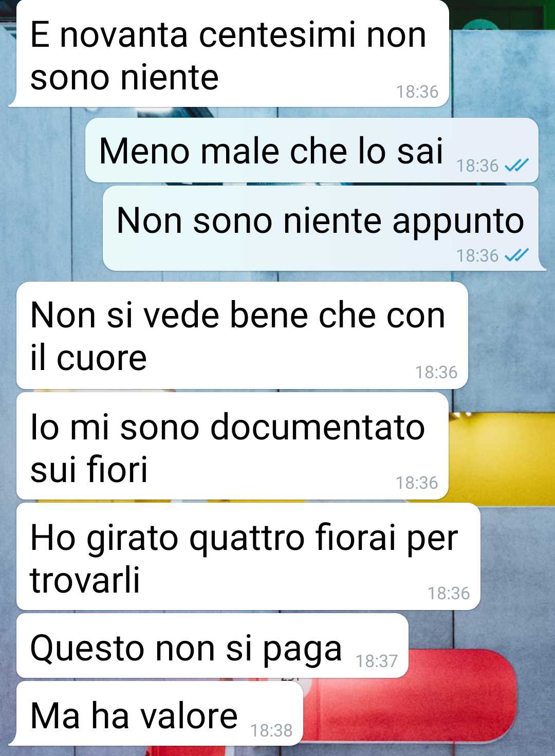Tap the "Questo non si paga" message

point(212,646)
